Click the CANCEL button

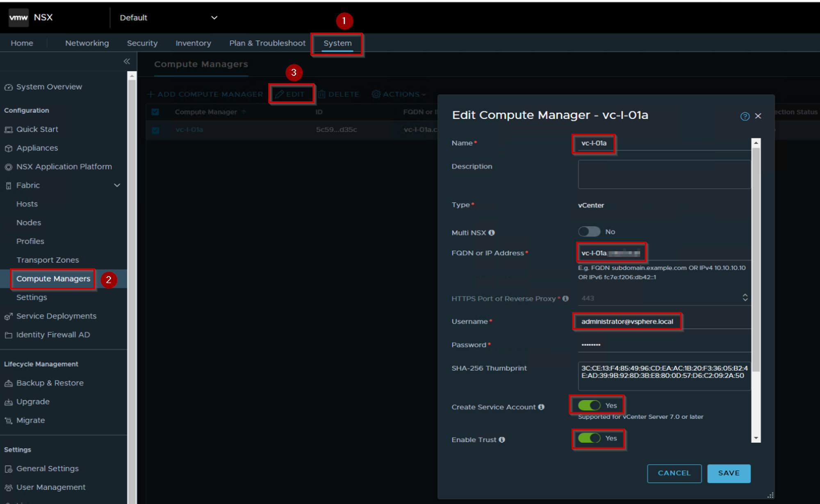point(674,473)
